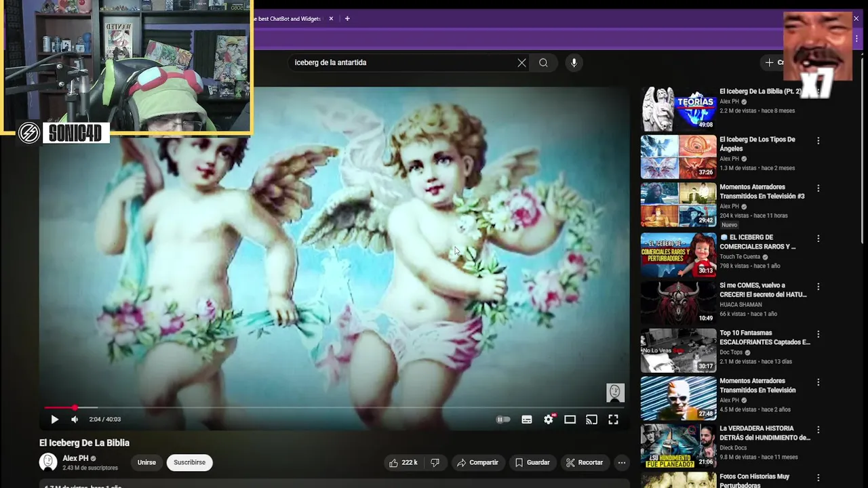Open HUACA SHAMAN channel name
Viewport: 868px width, 488px height.
click(x=741, y=305)
